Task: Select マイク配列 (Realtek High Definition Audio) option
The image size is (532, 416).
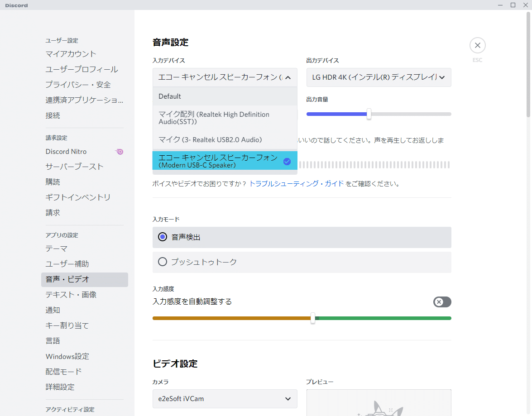Action: pyautogui.click(x=225, y=118)
